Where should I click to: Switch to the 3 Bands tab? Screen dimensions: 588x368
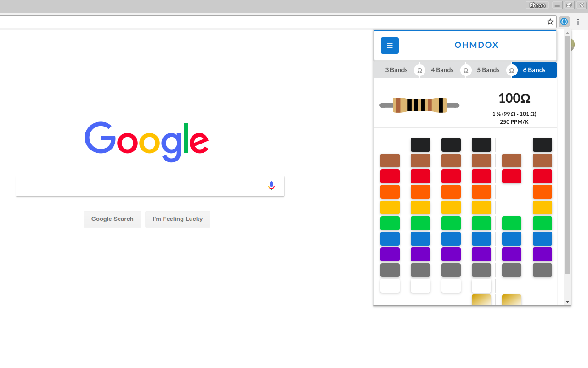[396, 70]
